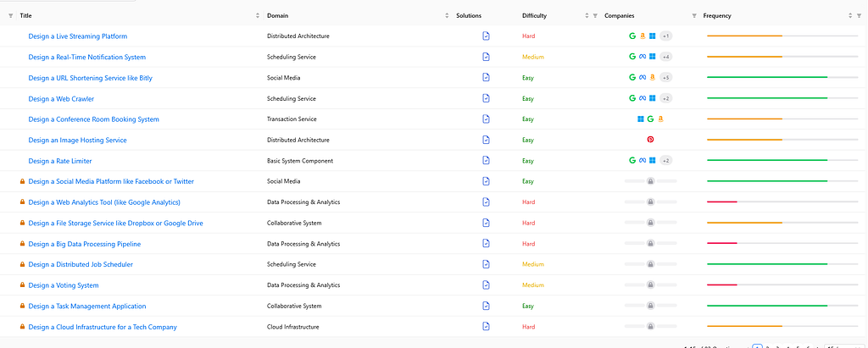Click Amazon icon in URL Shortening Service row

coord(653,77)
